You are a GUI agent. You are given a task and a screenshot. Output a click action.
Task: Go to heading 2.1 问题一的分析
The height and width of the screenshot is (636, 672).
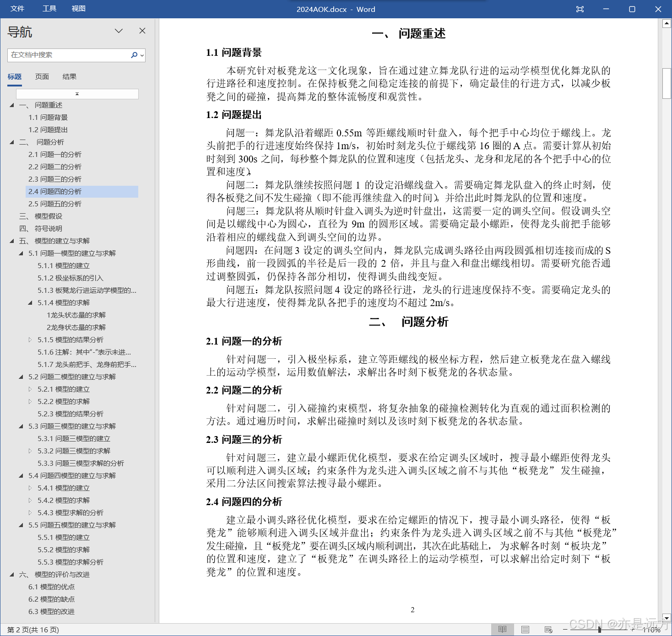pyautogui.click(x=55, y=155)
